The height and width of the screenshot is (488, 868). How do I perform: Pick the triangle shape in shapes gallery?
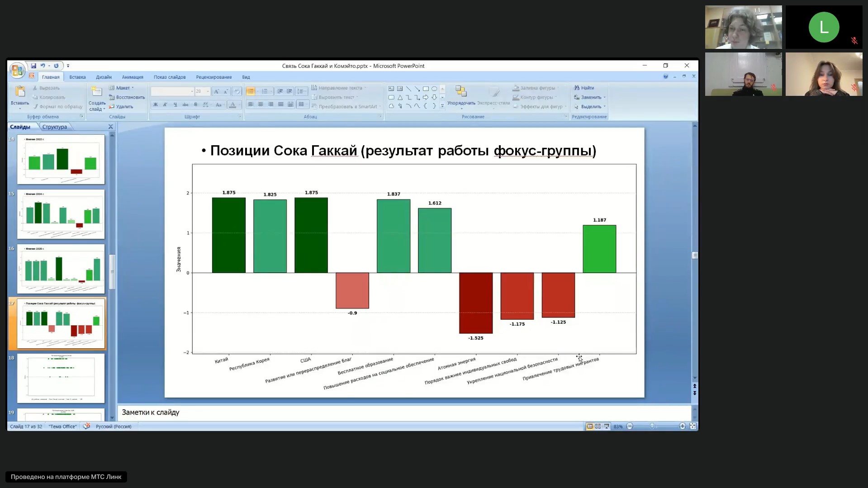400,97
